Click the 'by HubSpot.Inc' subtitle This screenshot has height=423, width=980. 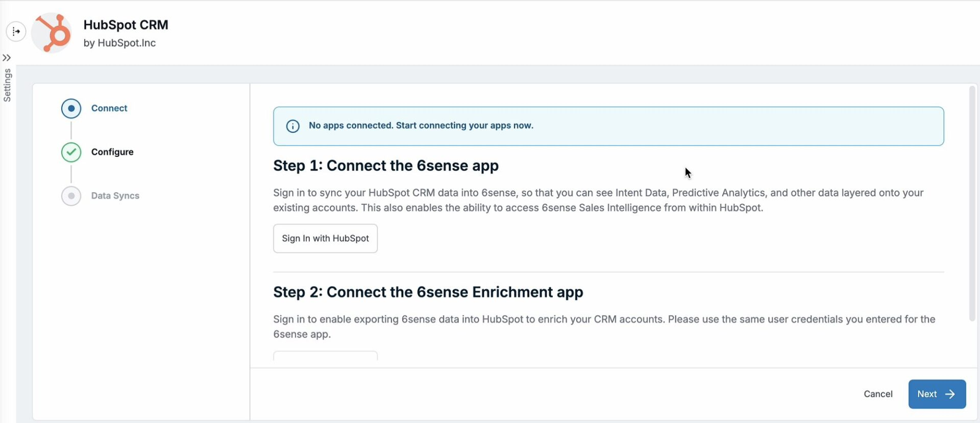(119, 43)
